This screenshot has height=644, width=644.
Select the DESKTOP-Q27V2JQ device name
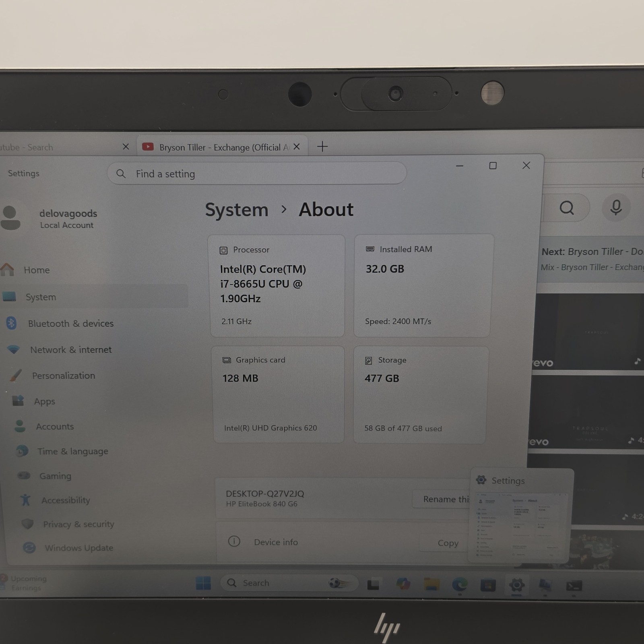265,493
